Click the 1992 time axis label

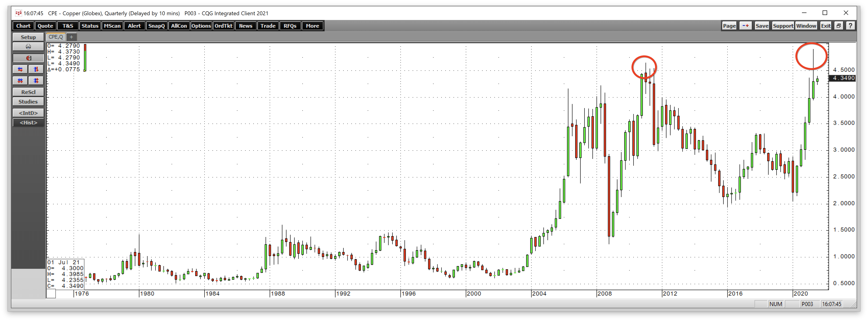pos(343,293)
